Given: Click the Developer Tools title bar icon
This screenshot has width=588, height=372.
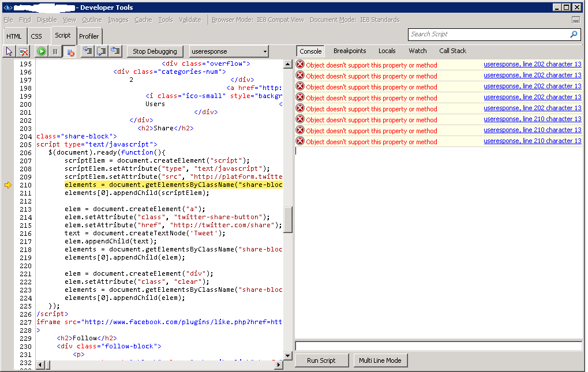Looking at the screenshot, I should coord(8,7).
